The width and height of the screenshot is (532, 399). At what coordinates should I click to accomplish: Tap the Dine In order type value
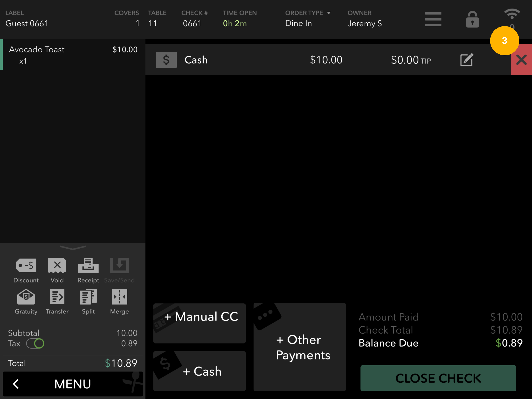tap(299, 23)
